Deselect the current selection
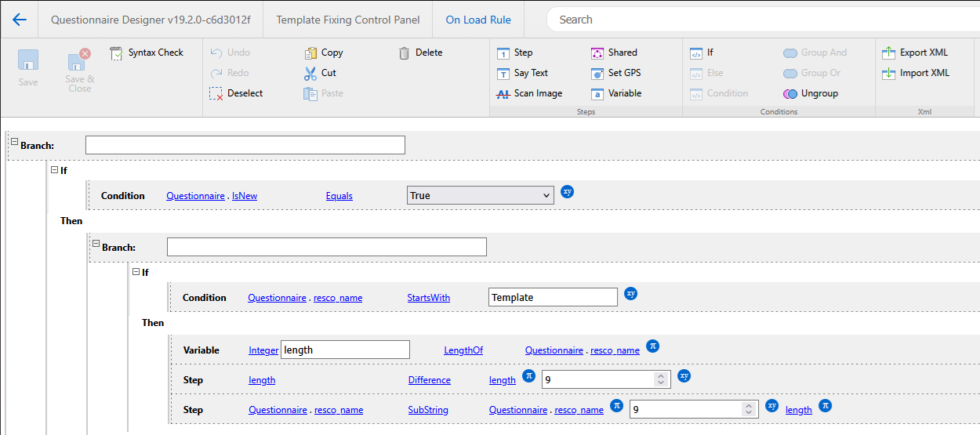980x435 pixels. 237,93
